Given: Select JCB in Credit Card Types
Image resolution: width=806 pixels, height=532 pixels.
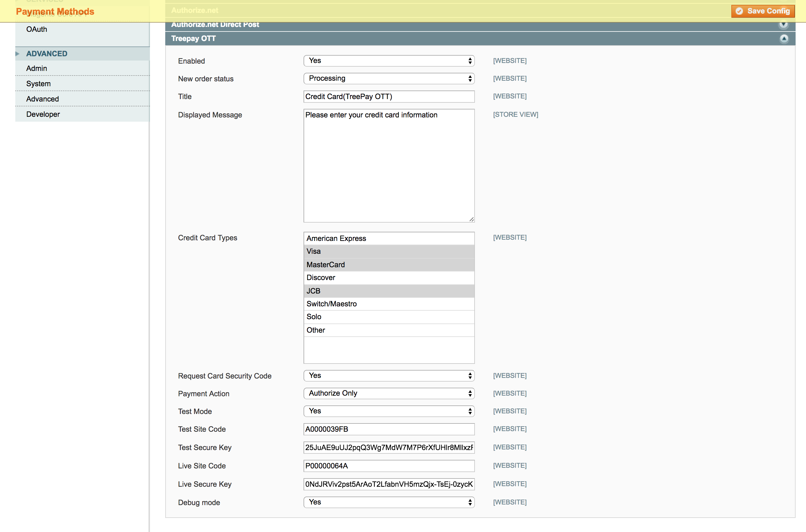Looking at the screenshot, I should tap(389, 291).
